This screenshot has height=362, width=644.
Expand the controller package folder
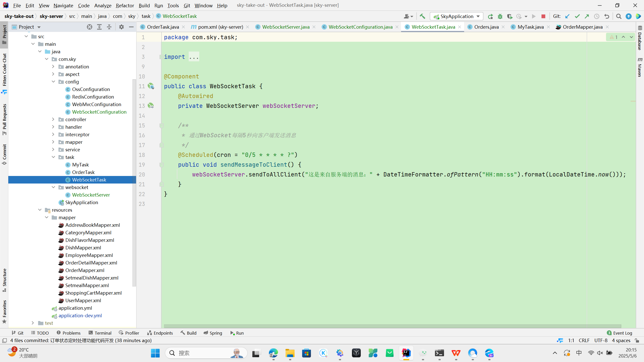[x=53, y=119]
